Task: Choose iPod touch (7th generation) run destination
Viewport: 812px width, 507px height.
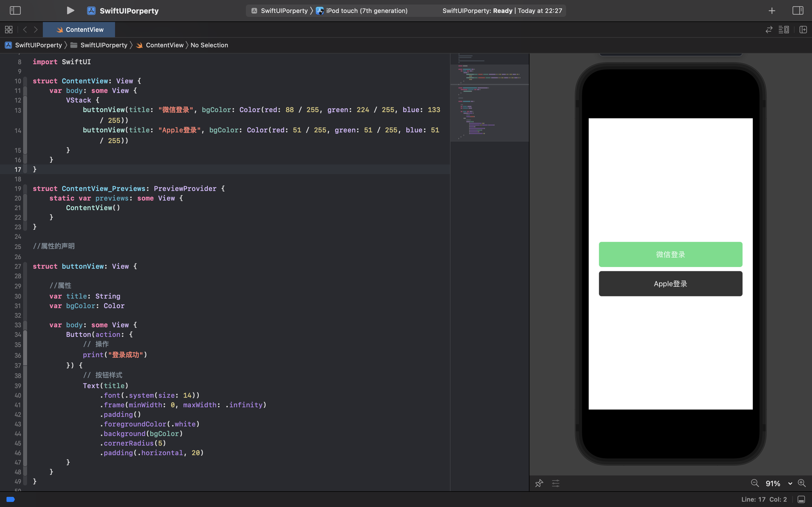Action: [367, 11]
